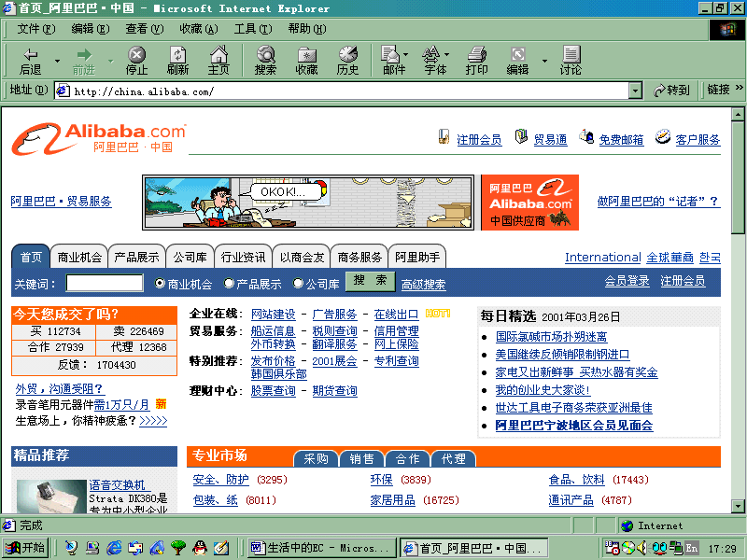Select the 产品展示 search radio button
Image resolution: width=747 pixels, height=560 pixels.
(229, 284)
